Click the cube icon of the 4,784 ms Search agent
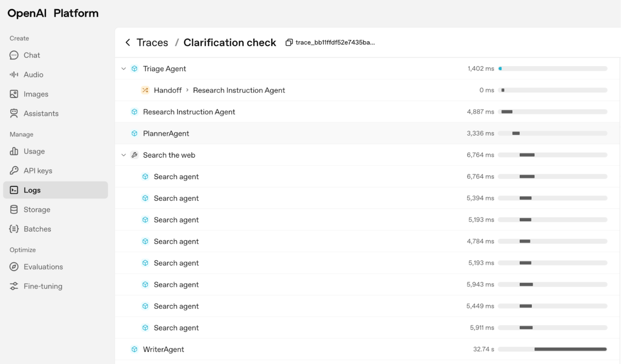Screen dimensions: 621x364 [x=145, y=241]
